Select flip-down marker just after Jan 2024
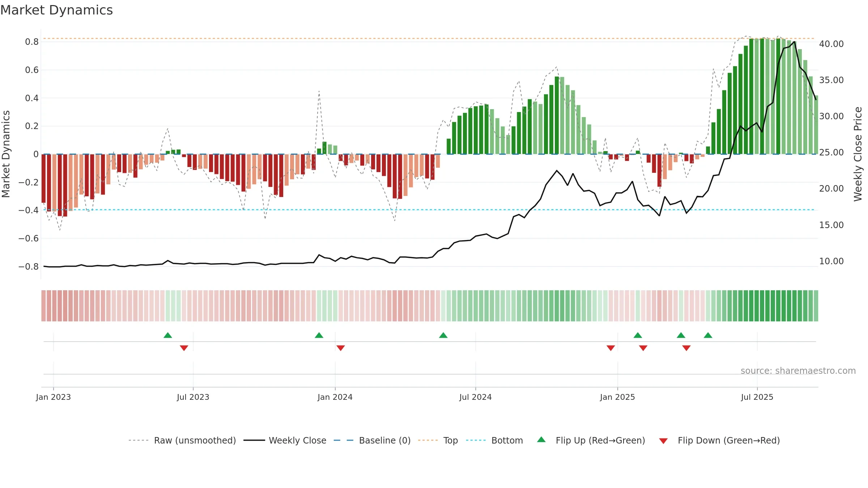This screenshot has height=488, width=868. (341, 348)
